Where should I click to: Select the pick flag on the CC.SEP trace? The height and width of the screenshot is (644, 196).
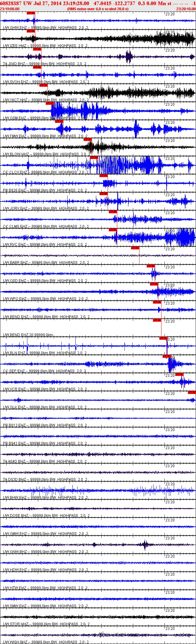coord(167,356)
